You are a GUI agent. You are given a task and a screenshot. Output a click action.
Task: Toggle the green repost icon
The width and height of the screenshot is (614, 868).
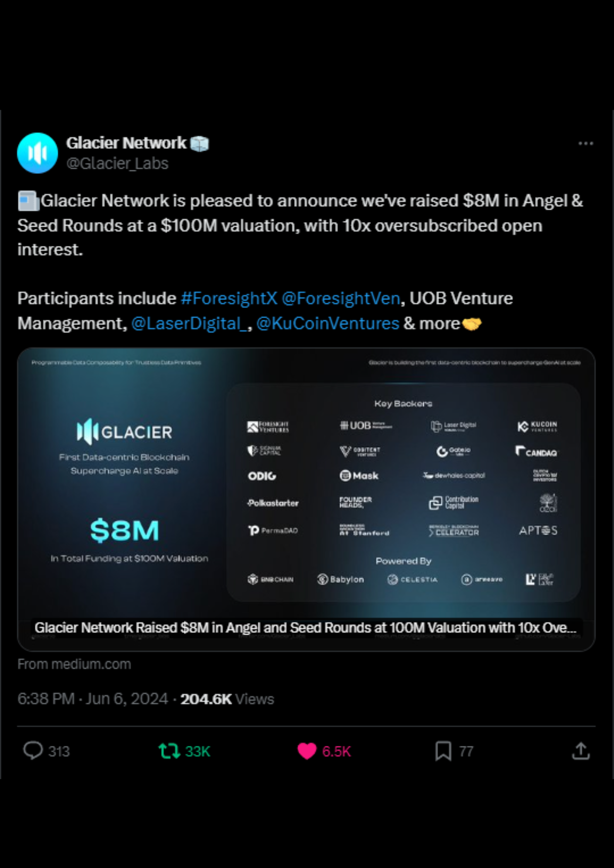[x=169, y=751]
